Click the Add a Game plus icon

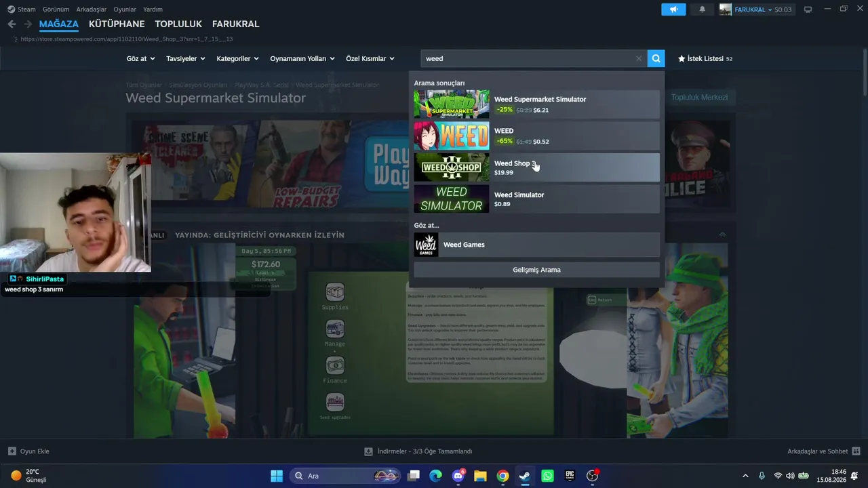point(12,451)
